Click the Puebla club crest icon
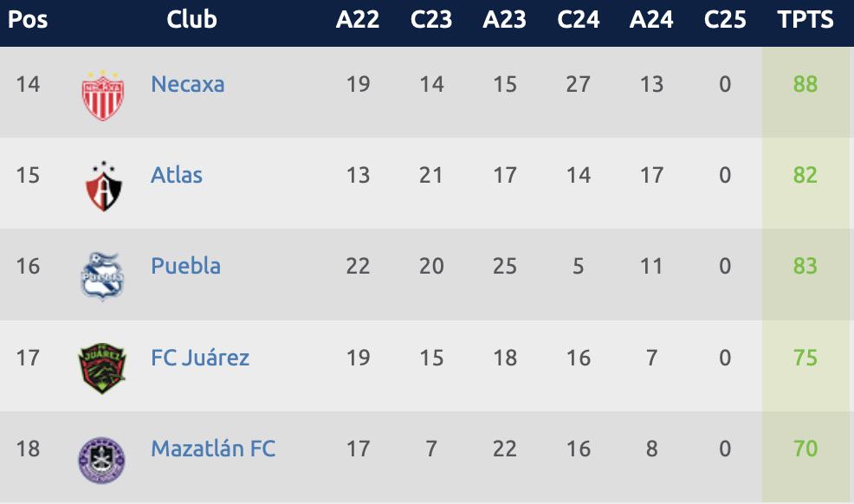The image size is (854, 504). (x=102, y=277)
